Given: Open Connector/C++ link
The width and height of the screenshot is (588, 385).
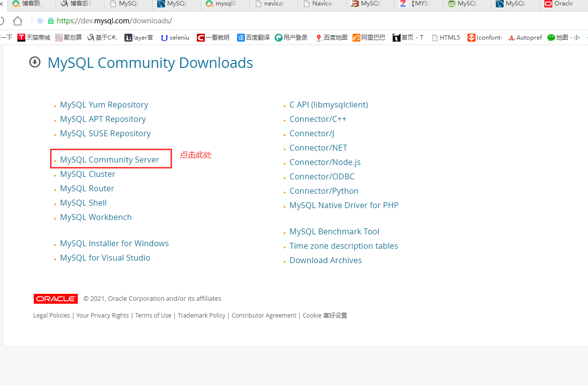Looking at the screenshot, I should pyautogui.click(x=318, y=119).
